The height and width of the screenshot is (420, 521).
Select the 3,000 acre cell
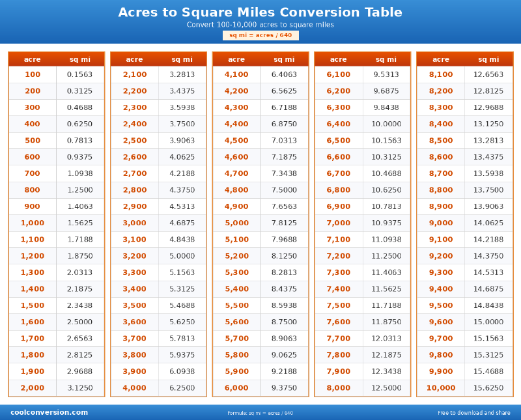coord(135,223)
